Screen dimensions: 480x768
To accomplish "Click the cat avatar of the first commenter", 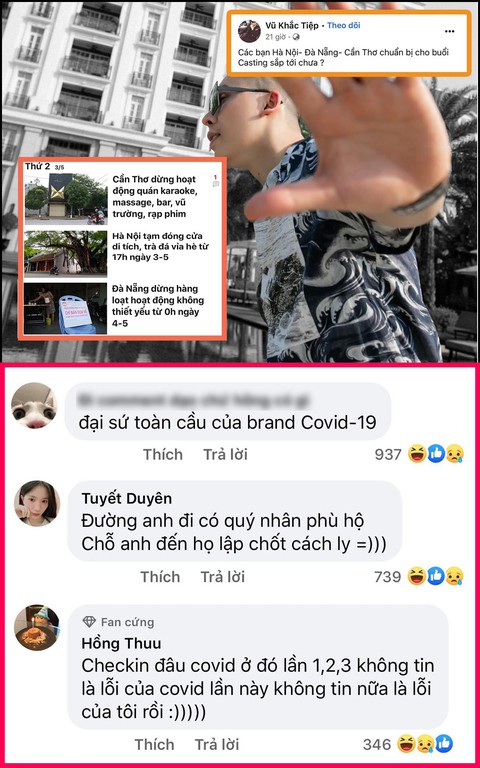I will click(x=34, y=405).
